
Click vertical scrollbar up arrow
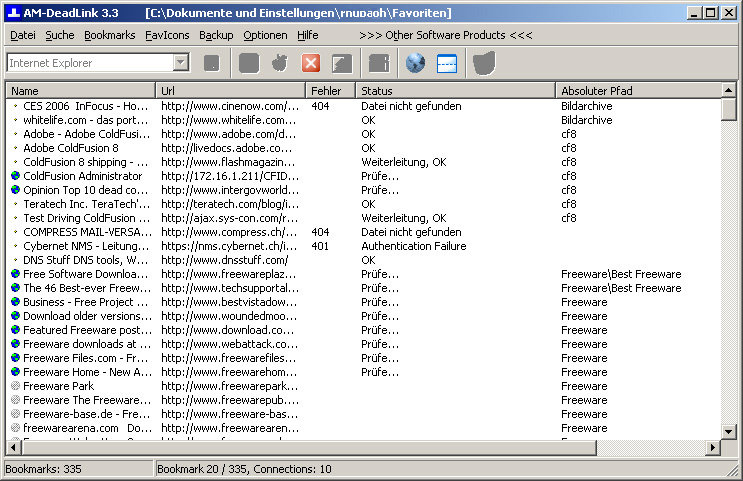(728, 90)
